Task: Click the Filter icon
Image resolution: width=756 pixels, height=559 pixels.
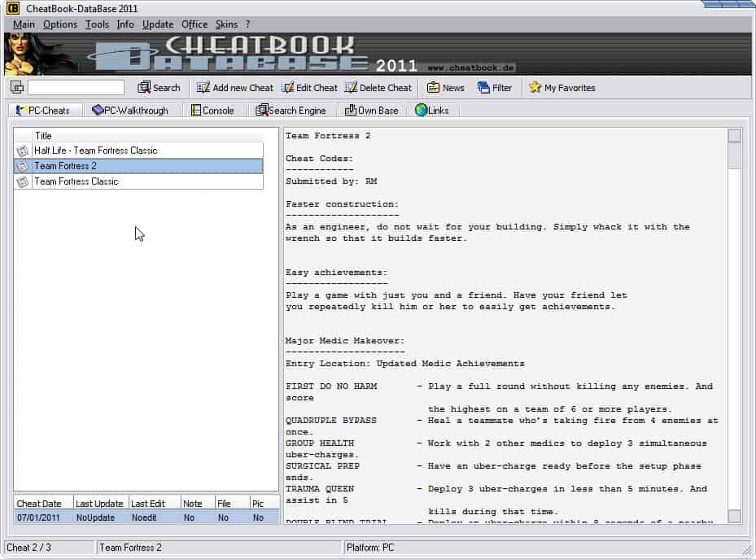Action: [483, 87]
